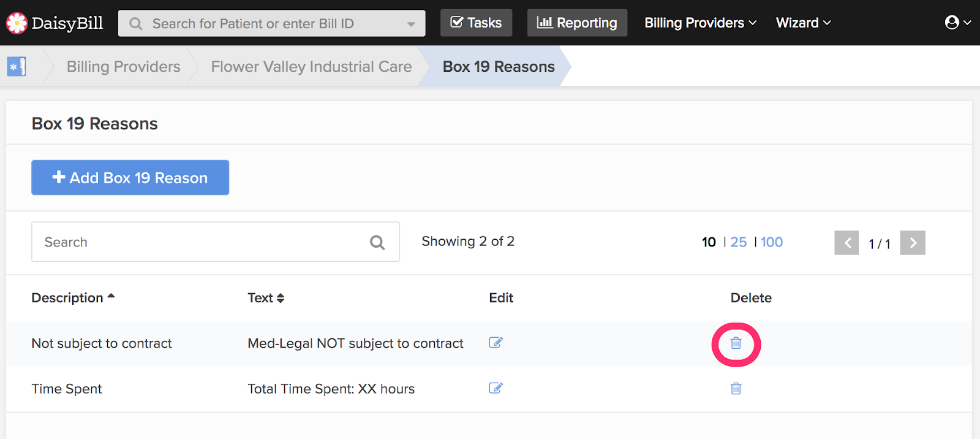Viewport: 980px width, 439px height.
Task: Open the blue home folder breadcrumb icon
Action: pos(17,66)
